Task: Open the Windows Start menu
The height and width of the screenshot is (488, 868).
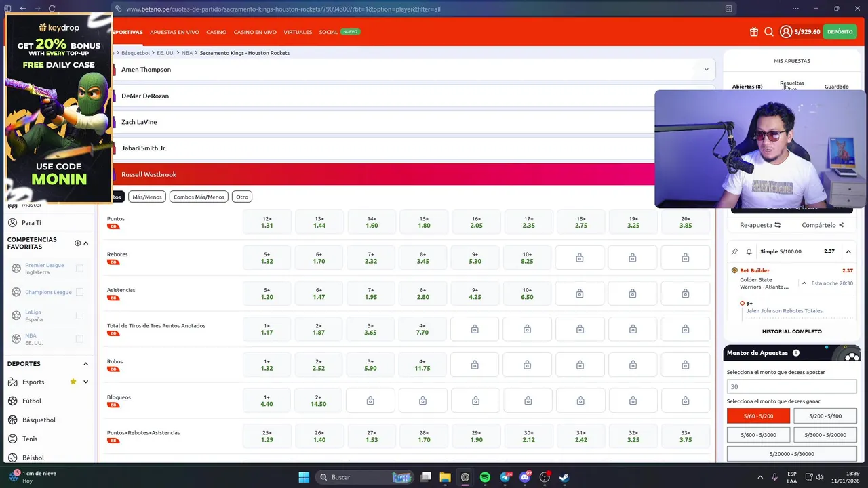Action: [304, 477]
